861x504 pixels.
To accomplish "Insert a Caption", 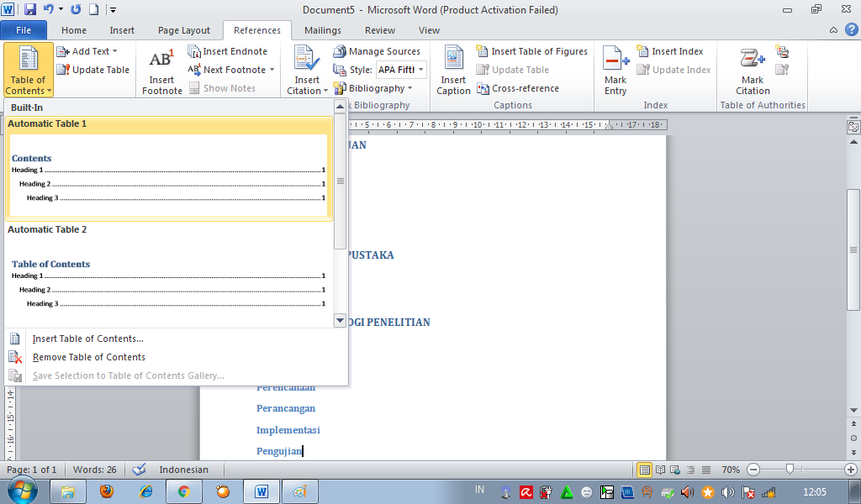I will (453, 71).
